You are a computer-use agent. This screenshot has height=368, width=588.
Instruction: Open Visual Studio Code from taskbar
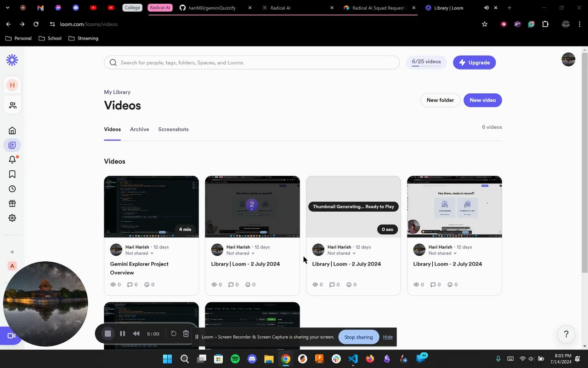(x=353, y=359)
